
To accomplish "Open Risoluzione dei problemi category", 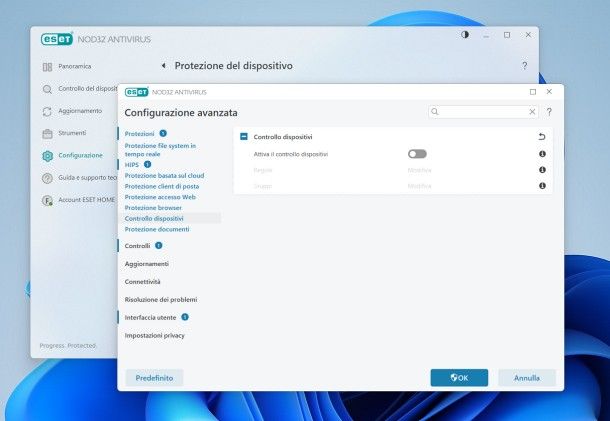I will [x=161, y=300].
